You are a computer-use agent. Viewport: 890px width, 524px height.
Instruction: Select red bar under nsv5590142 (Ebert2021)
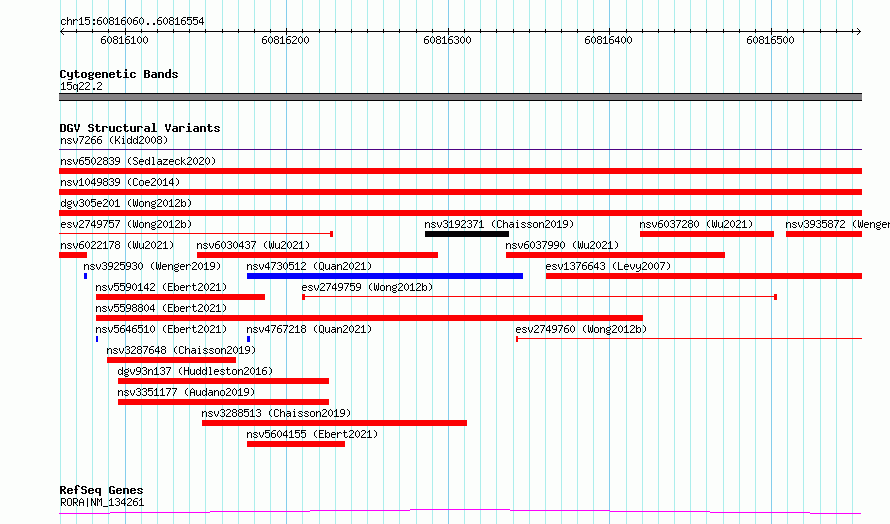(180, 297)
